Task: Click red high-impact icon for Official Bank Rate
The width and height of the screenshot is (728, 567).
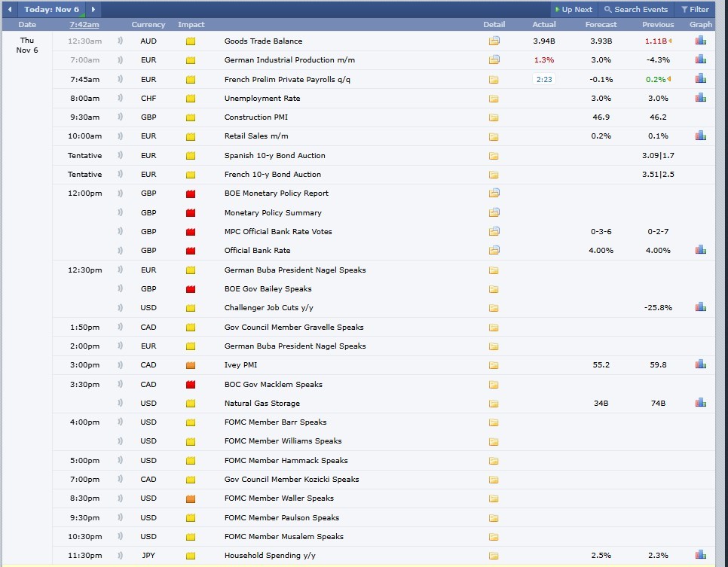Action: (191, 250)
